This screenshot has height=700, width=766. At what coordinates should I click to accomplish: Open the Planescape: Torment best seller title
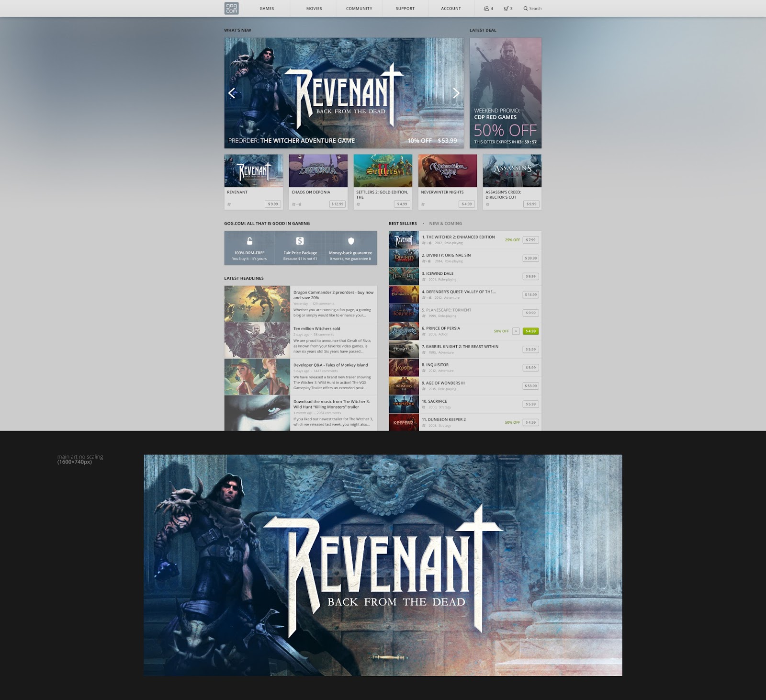point(447,310)
